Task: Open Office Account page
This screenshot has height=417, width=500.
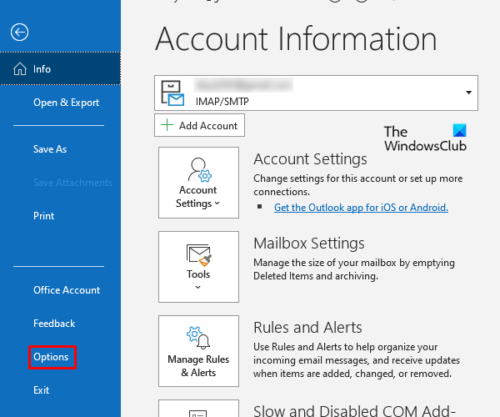Action: (x=66, y=290)
